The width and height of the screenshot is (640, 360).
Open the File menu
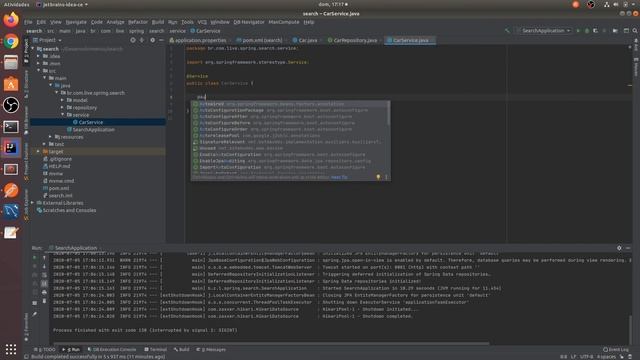[x=28, y=22]
